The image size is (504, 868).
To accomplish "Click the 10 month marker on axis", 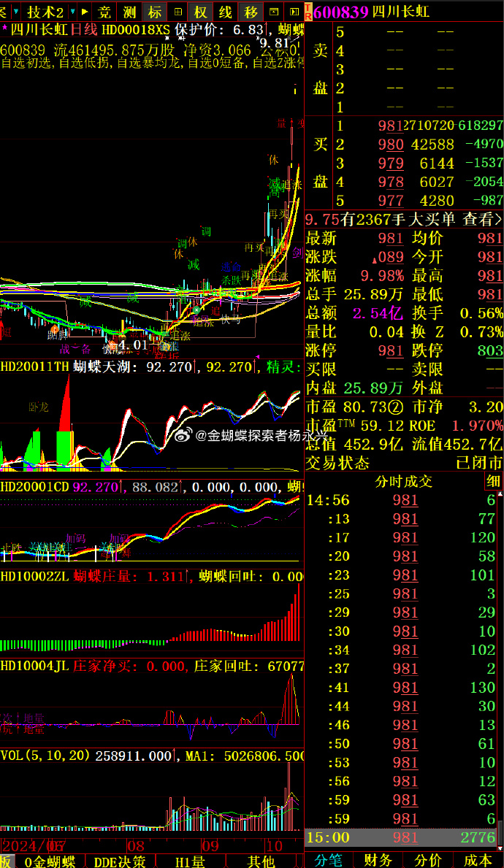I will (274, 846).
